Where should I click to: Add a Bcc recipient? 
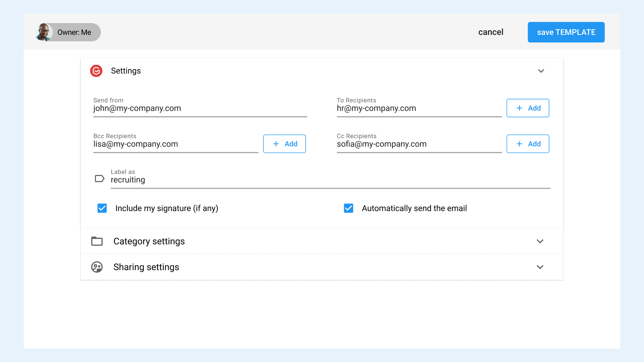284,144
